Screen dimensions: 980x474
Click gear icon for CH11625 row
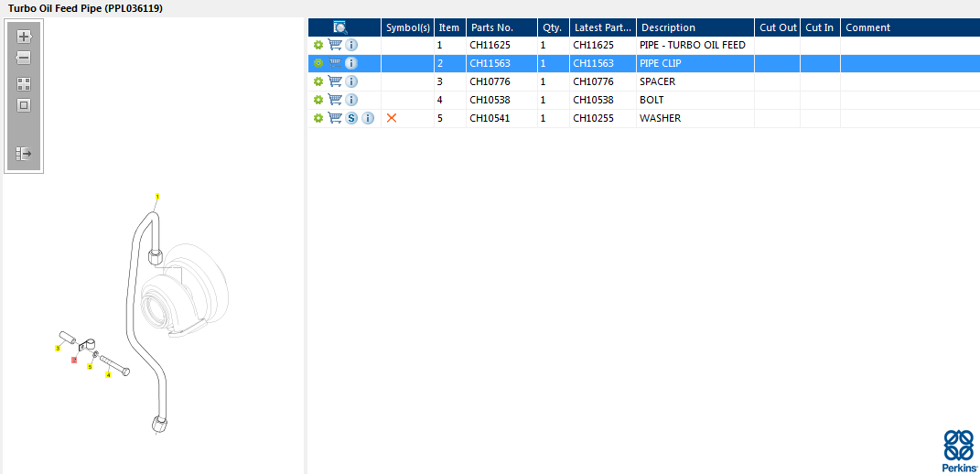point(318,45)
